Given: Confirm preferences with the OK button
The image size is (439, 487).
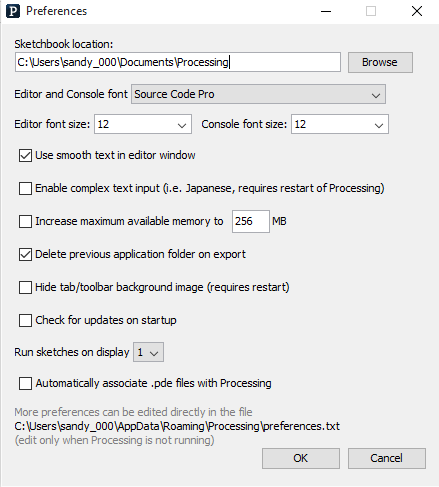Looking at the screenshot, I should [x=301, y=458].
